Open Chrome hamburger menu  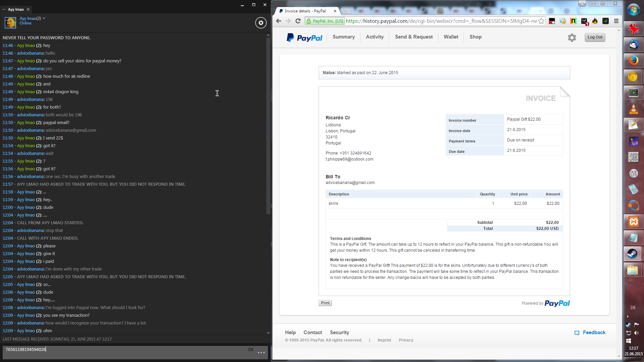[616, 21]
